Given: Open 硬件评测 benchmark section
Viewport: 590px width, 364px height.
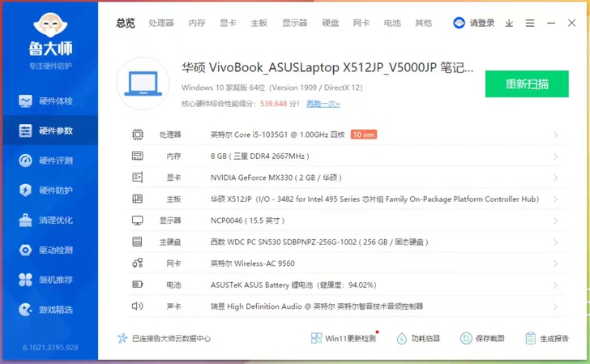Looking at the screenshot, I should [50, 161].
